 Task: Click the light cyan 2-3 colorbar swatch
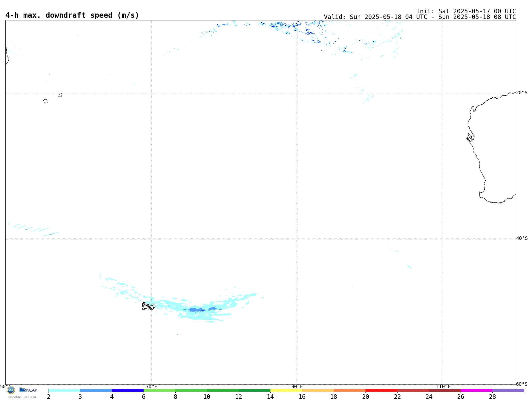(64, 391)
